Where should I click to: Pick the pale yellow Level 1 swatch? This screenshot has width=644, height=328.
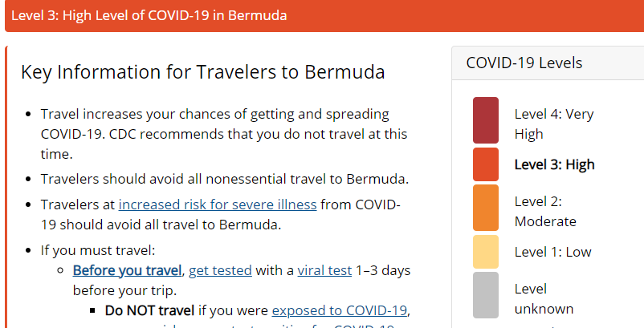point(486,252)
